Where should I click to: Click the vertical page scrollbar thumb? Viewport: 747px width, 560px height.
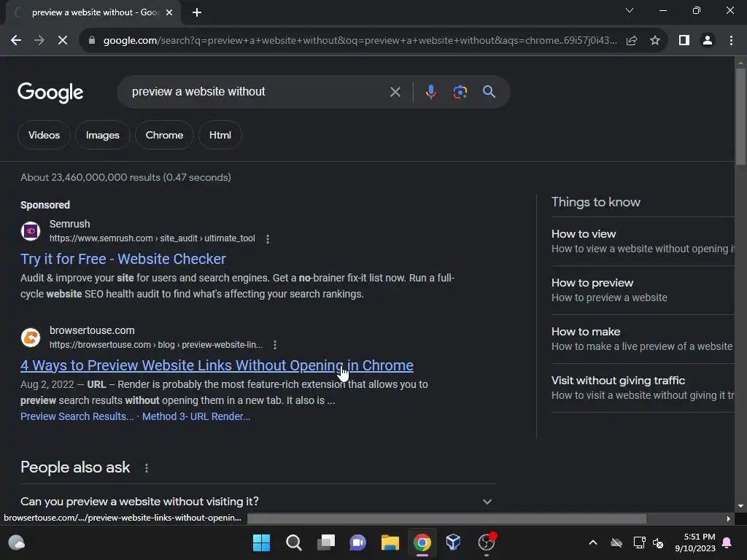(x=740, y=117)
